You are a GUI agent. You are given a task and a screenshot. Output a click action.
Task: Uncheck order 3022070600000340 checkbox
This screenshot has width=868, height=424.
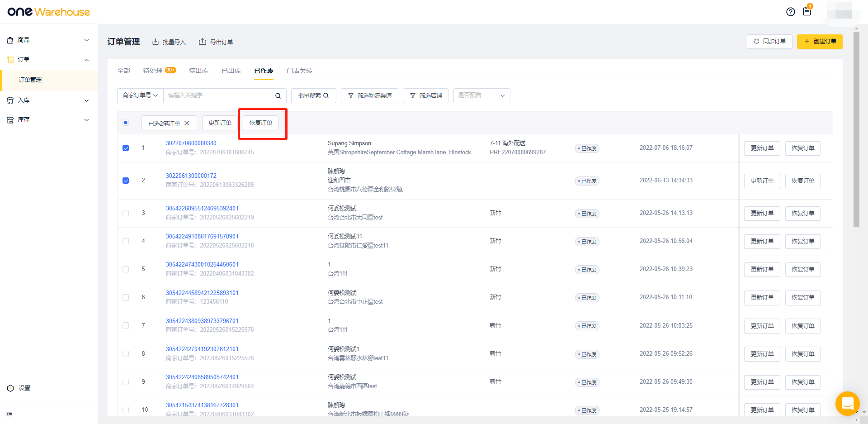click(x=126, y=148)
